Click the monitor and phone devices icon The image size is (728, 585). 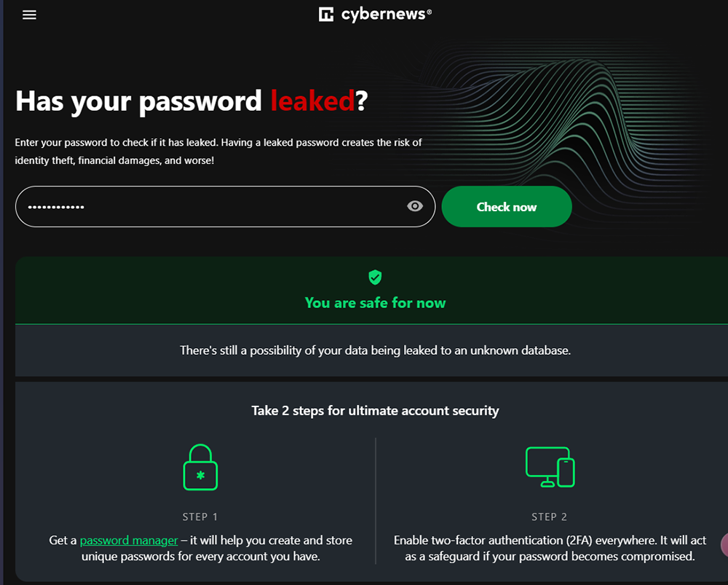coord(550,467)
